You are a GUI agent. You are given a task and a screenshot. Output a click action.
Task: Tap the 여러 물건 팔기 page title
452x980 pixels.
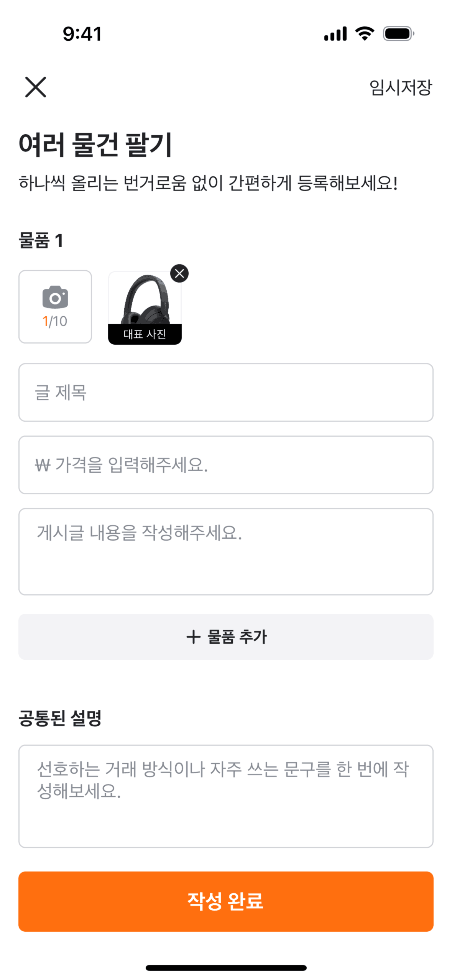95,145
